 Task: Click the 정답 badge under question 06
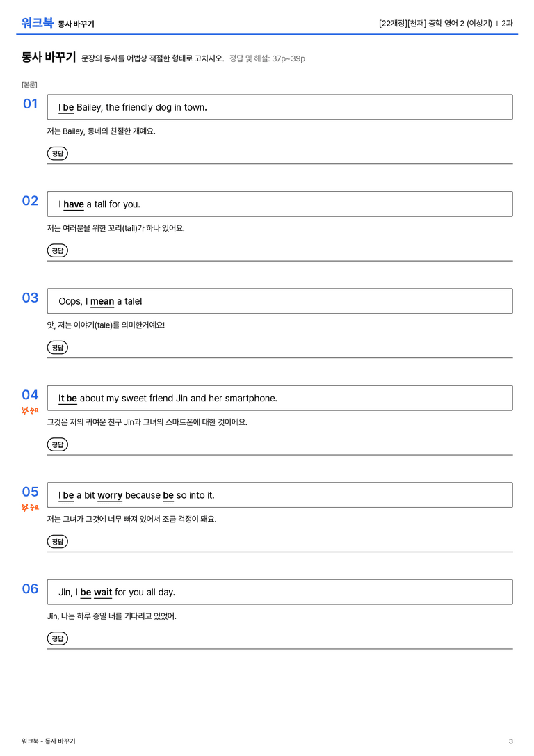57,638
